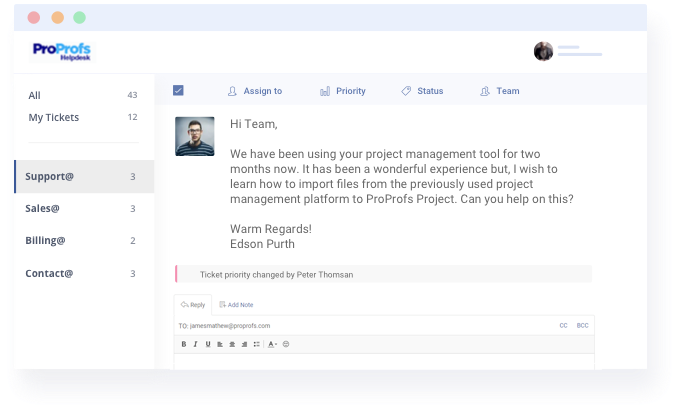Image resolution: width=679 pixels, height=411 pixels.
Task: Center align the reply text
Action: [232, 344]
